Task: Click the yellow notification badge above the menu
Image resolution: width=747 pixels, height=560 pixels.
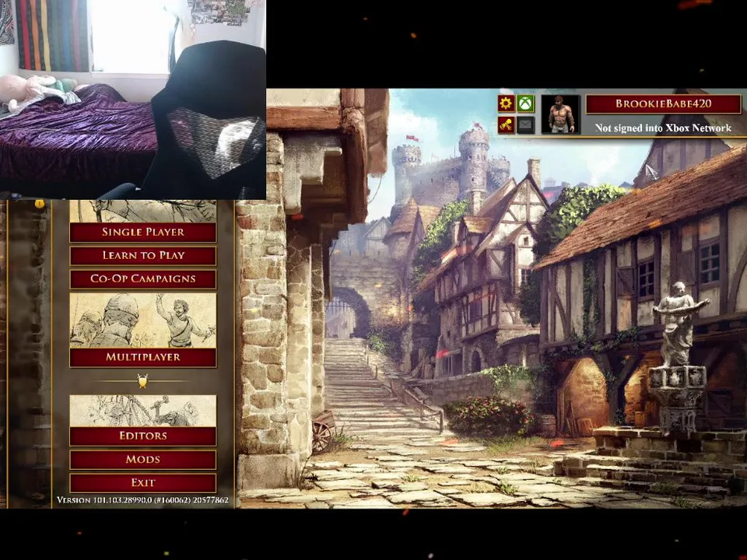Action: (40, 205)
